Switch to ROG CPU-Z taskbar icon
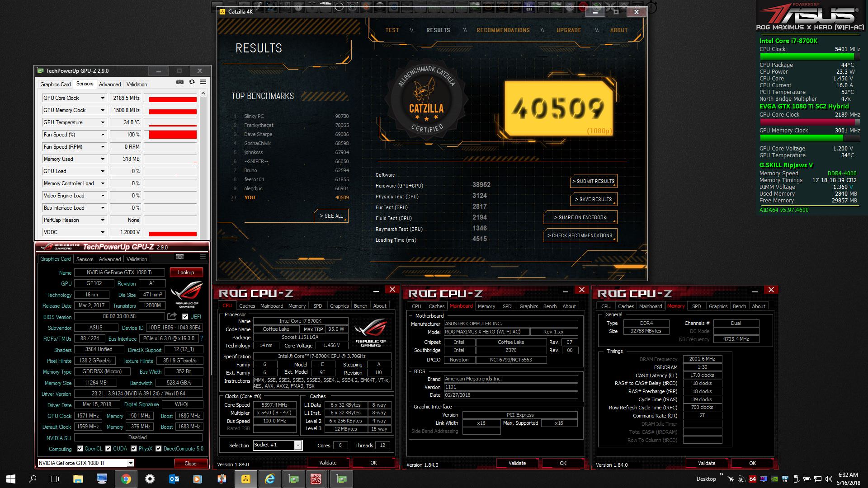The width and height of the screenshot is (868, 488). coord(316,479)
